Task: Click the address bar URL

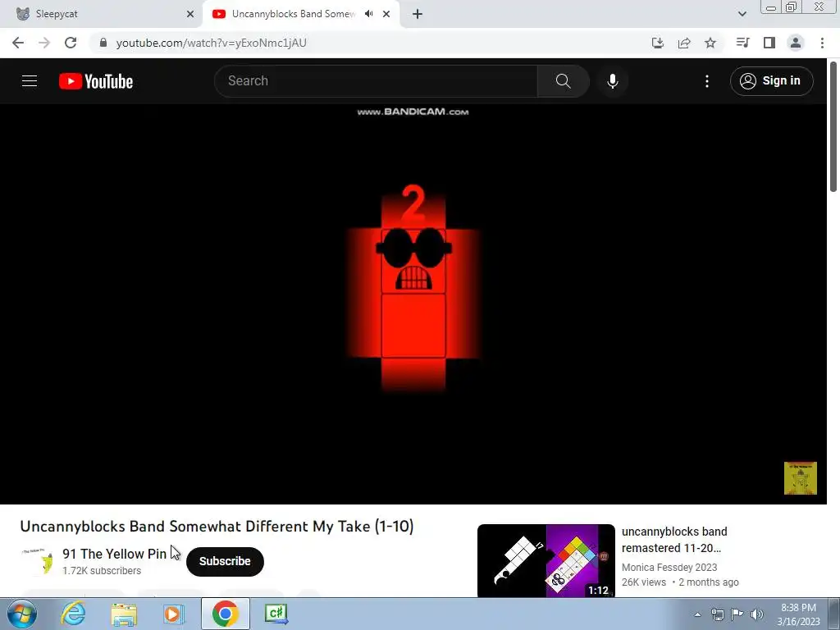Action: (x=211, y=43)
